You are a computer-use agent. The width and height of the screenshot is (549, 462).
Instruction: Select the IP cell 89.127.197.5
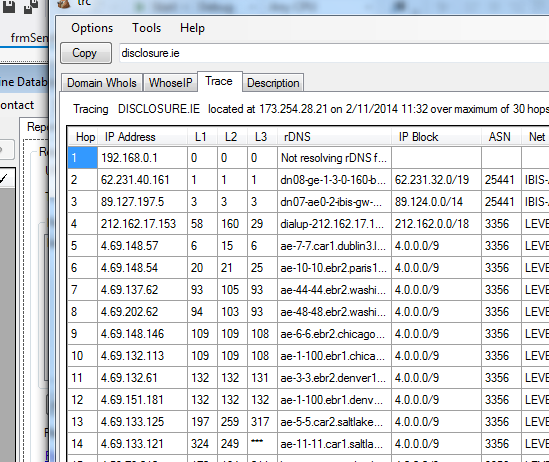[142, 202]
